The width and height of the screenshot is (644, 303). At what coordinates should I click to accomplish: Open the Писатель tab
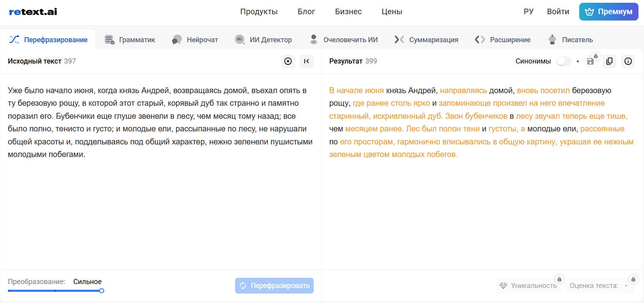570,39
